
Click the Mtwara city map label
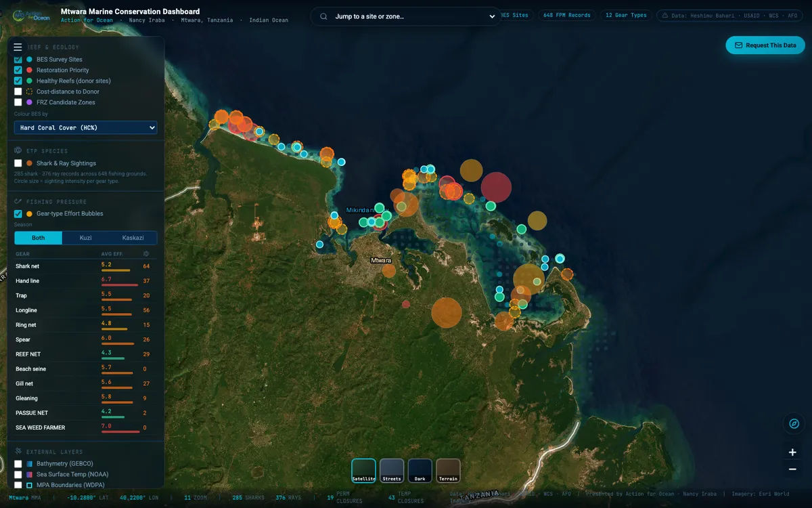(381, 260)
